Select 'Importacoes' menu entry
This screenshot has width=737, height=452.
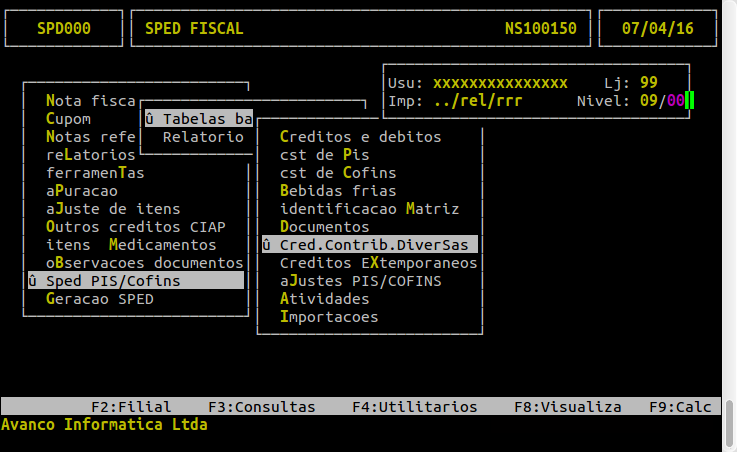[329, 317]
